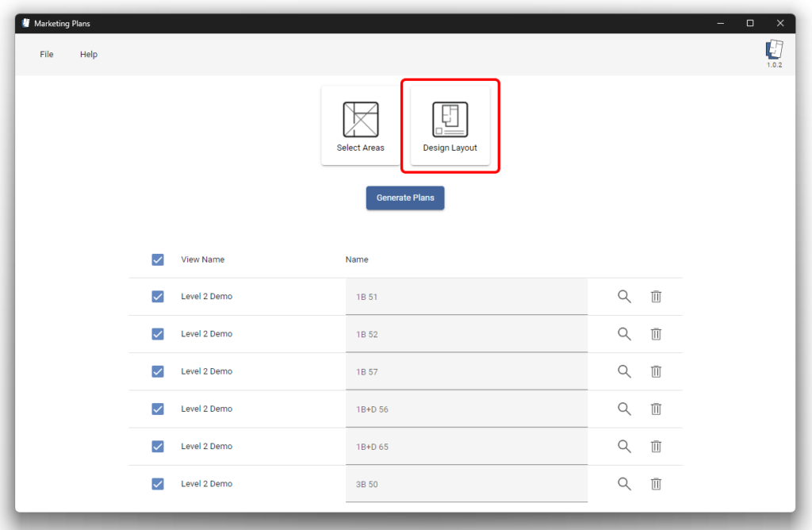Image resolution: width=812 pixels, height=530 pixels.
Task: Delete the 1B+D 56 entry
Action: tap(656, 409)
